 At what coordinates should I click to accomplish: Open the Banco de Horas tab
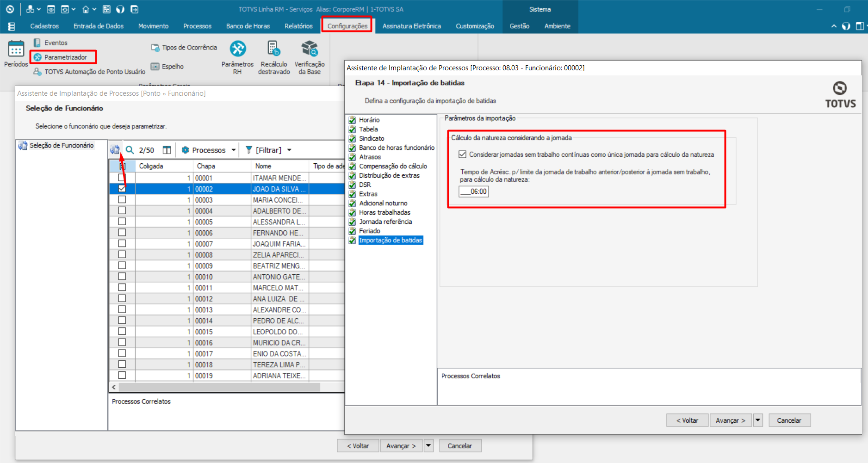pos(248,26)
